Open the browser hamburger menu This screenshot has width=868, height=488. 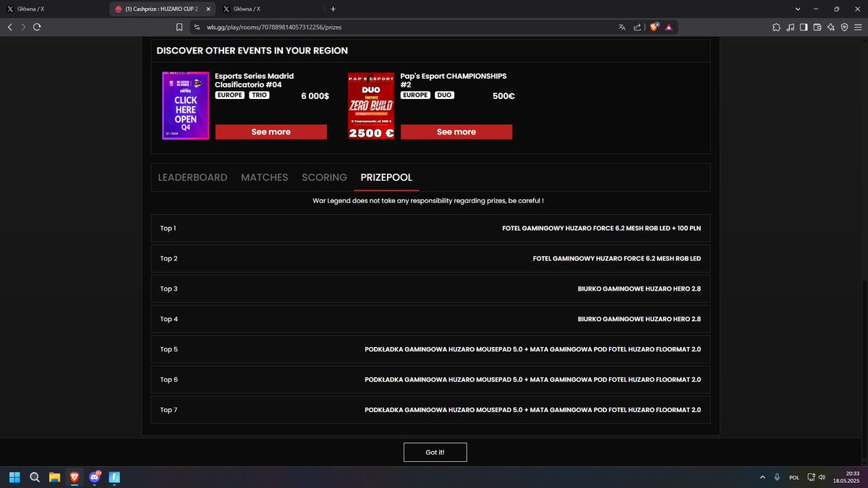coord(858,27)
